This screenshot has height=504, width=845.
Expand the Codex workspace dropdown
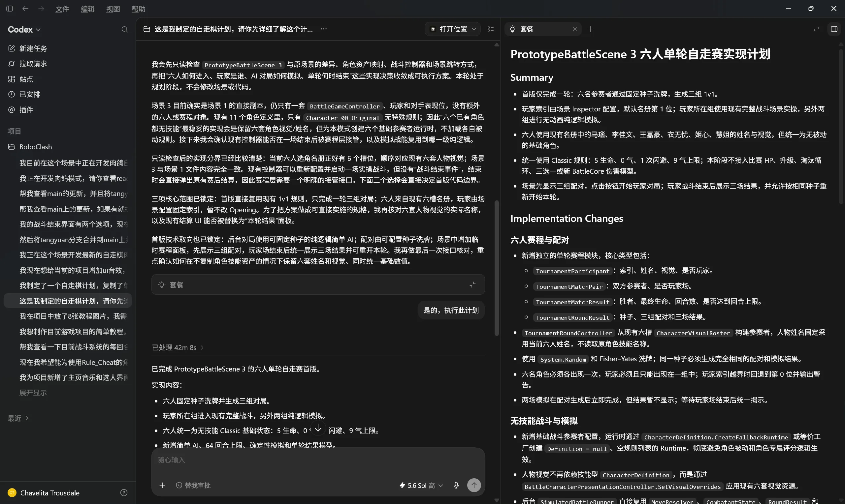[x=24, y=30]
